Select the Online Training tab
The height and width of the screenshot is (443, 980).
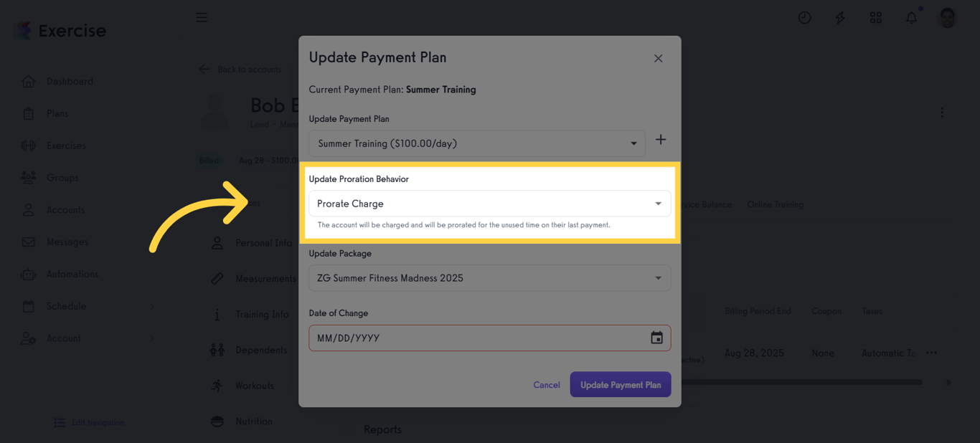tap(775, 205)
